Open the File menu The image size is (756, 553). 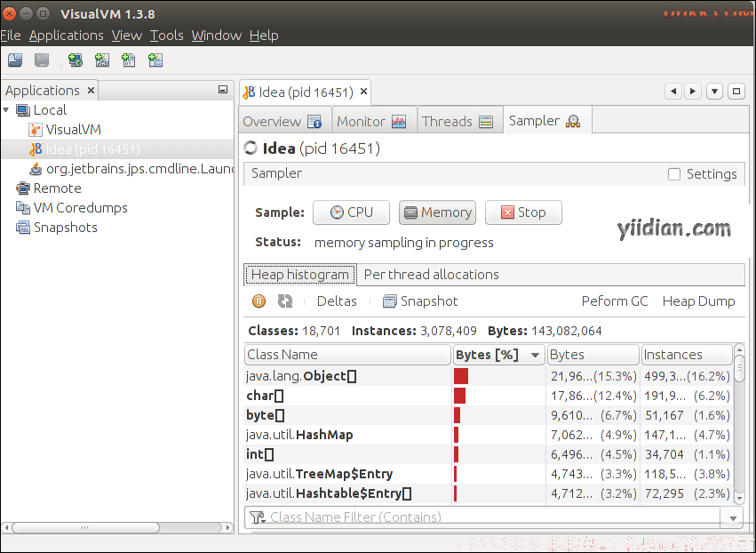point(11,36)
